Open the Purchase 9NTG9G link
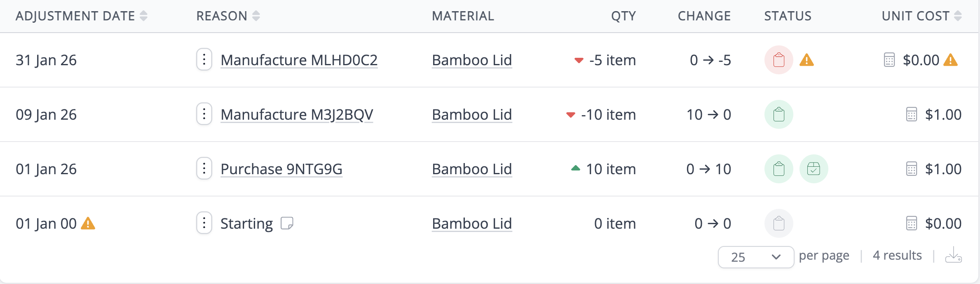Screen dimensions: 980x284 281,169
